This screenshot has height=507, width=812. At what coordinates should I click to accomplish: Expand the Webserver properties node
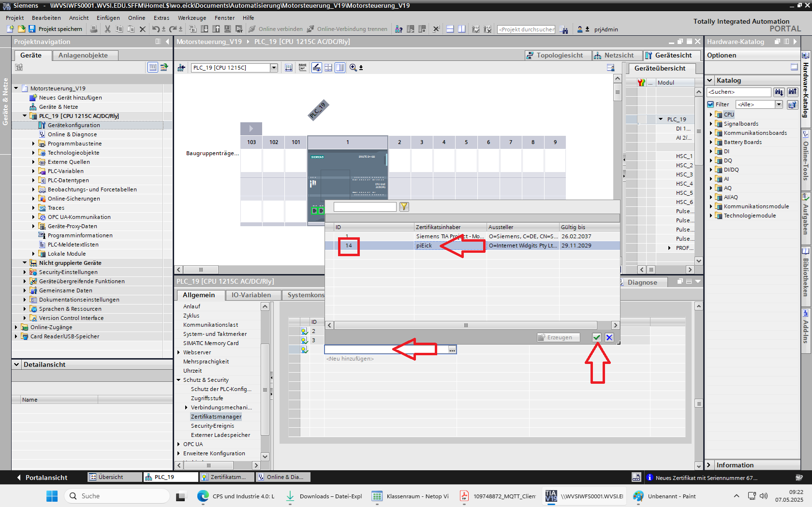click(x=178, y=352)
